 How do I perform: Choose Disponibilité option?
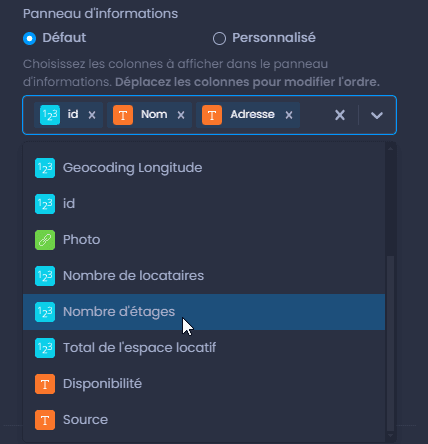204,384
